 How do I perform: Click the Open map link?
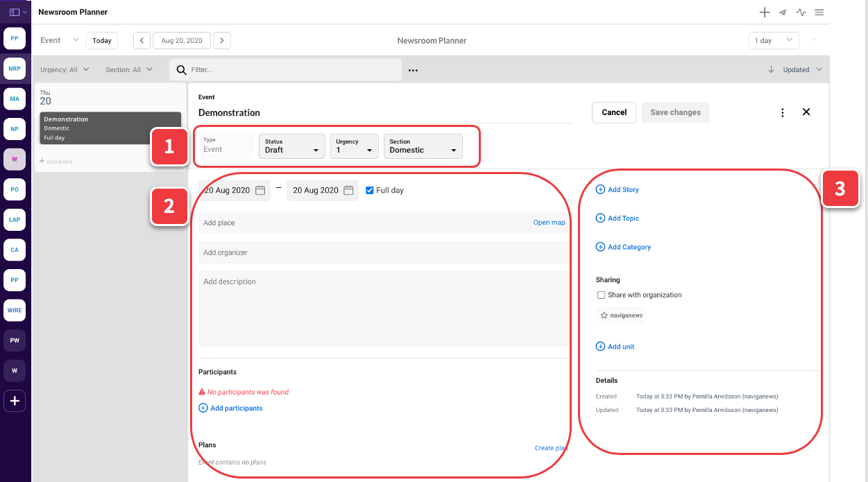click(549, 223)
